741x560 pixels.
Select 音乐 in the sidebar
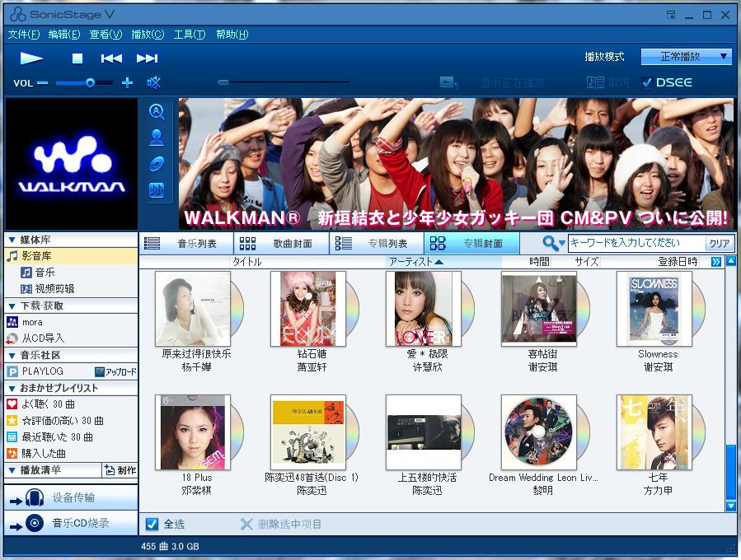tap(45, 273)
